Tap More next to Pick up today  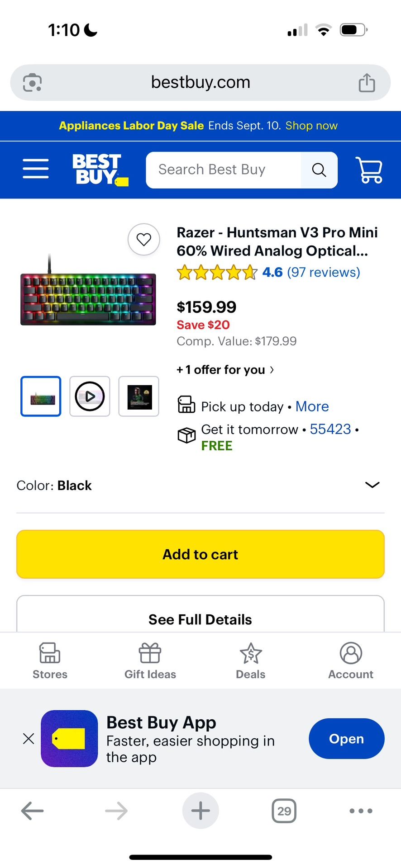(312, 406)
